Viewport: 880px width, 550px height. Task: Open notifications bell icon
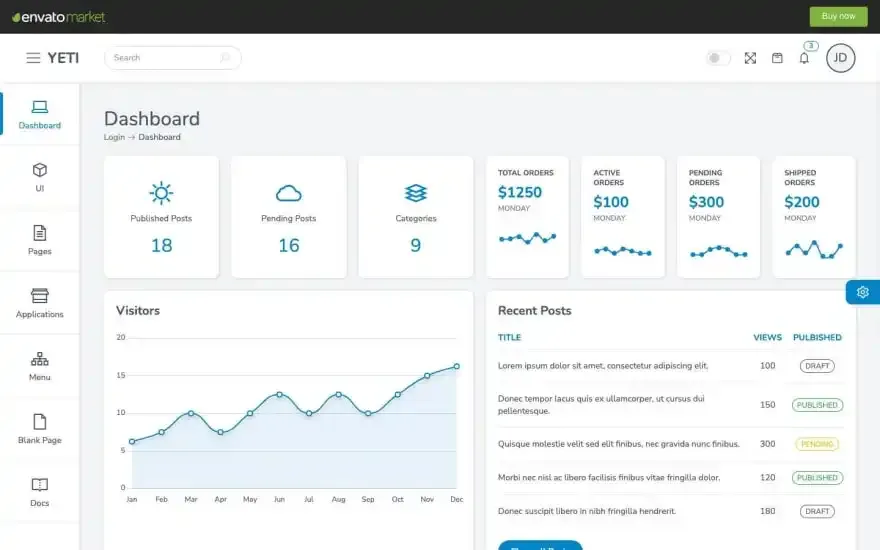[804, 58]
